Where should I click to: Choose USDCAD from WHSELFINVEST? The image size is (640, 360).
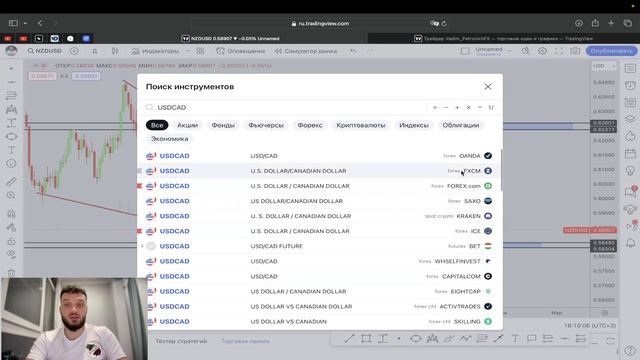[x=319, y=261]
